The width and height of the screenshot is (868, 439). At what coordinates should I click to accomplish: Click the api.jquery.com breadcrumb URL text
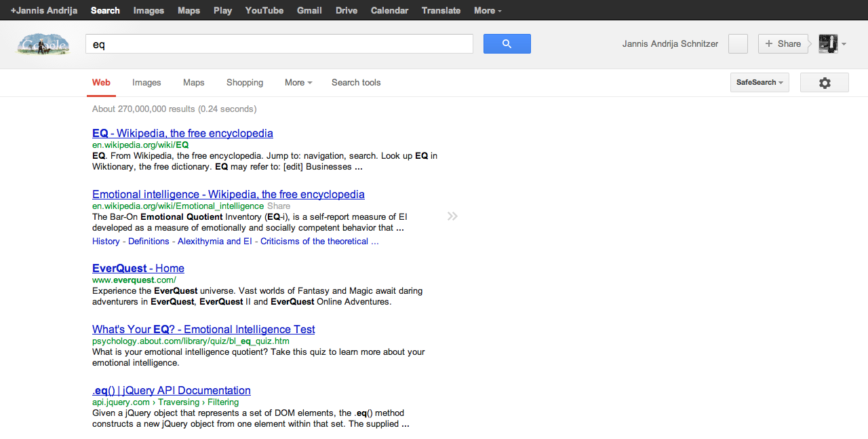tap(165, 402)
